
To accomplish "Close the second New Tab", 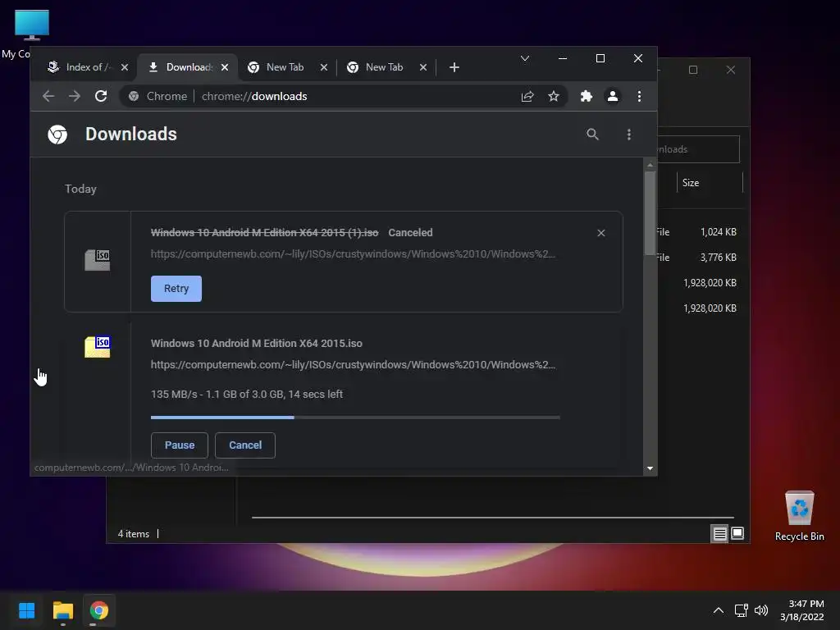I will [x=423, y=67].
